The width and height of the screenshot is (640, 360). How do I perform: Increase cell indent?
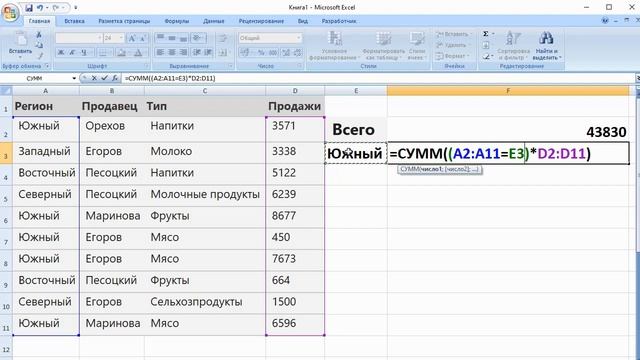209,52
